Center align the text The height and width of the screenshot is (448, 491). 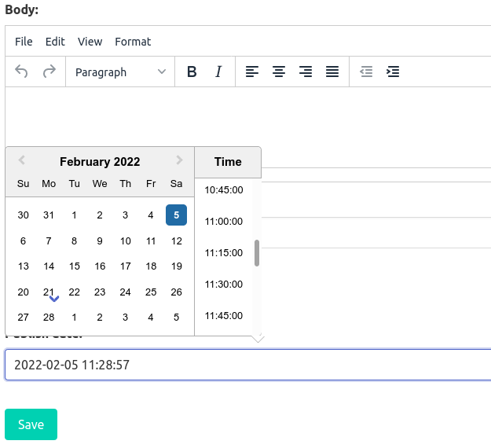[279, 72]
